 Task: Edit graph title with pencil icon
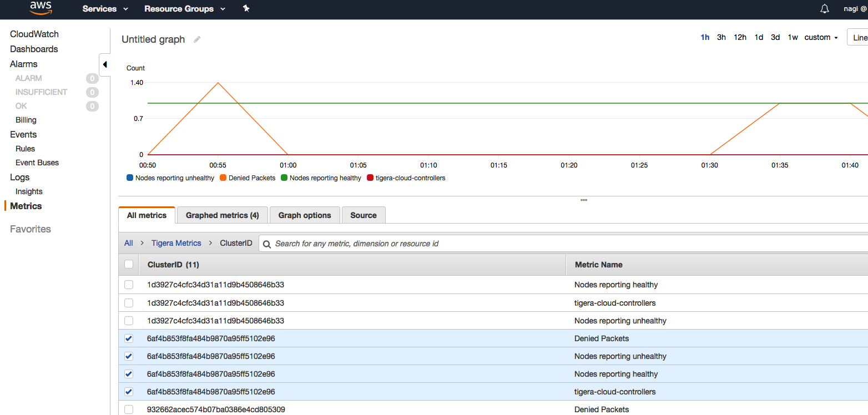tap(197, 39)
